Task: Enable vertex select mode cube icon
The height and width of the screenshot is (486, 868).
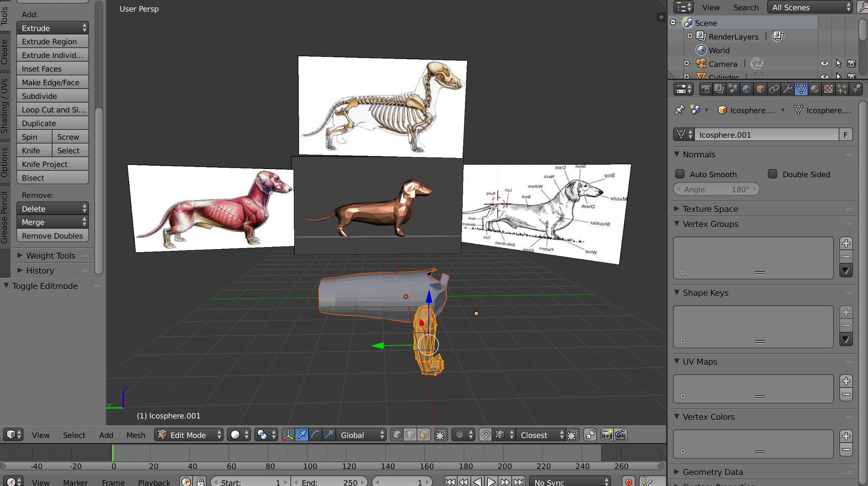Action: point(397,435)
